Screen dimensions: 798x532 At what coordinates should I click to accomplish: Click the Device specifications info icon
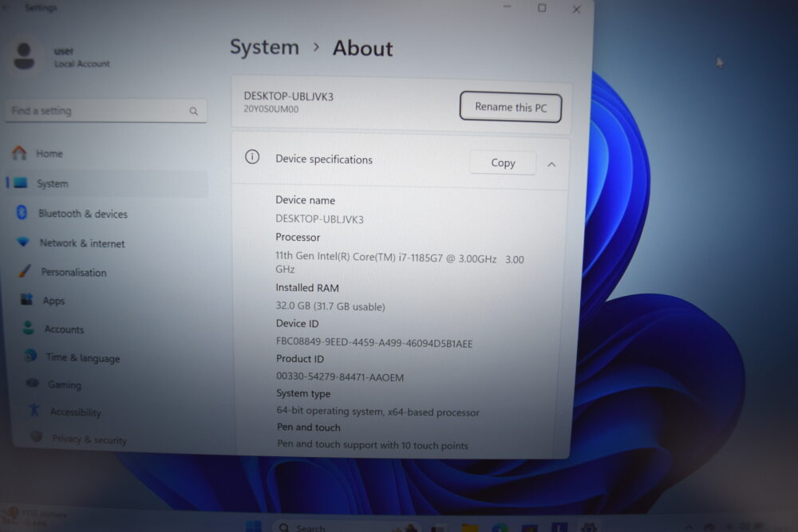coord(252,156)
